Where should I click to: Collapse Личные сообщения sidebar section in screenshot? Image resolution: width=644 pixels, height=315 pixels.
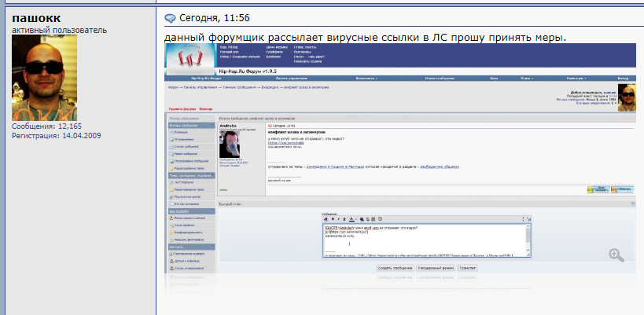(x=212, y=125)
